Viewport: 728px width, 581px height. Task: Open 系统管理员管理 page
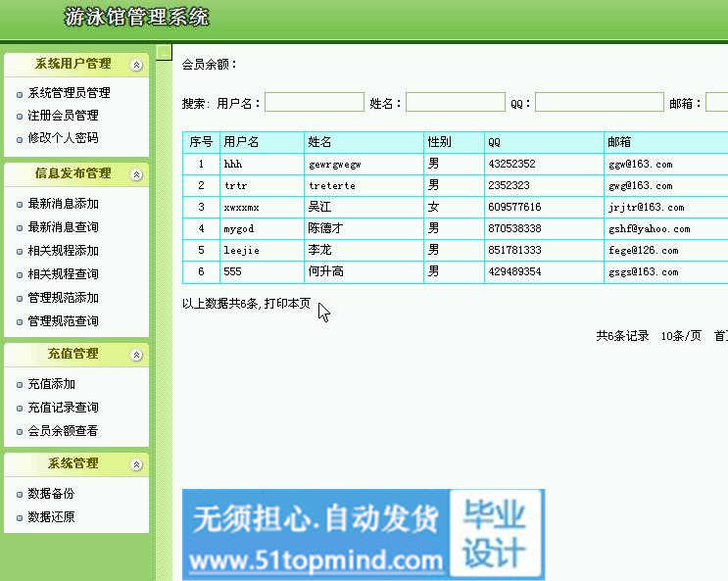pyautogui.click(x=69, y=93)
